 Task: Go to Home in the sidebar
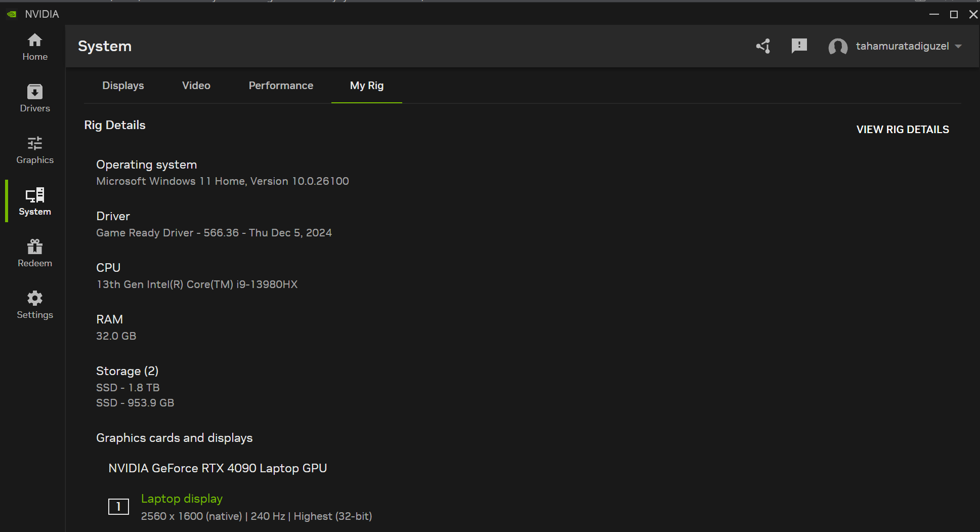(x=35, y=47)
